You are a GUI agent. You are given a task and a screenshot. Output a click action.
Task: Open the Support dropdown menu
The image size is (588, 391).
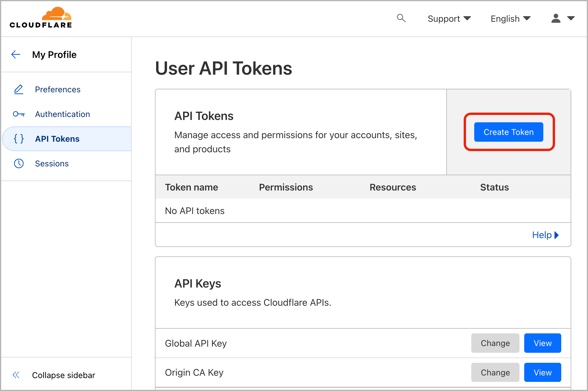pos(449,19)
